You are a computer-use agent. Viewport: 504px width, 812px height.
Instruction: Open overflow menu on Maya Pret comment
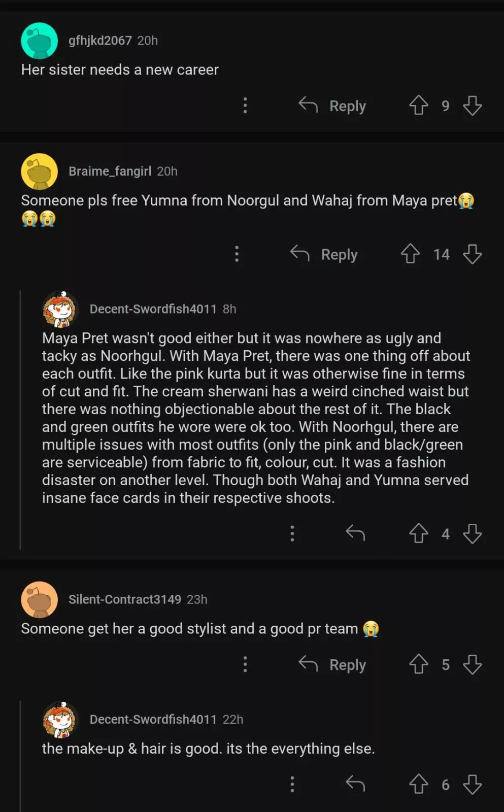click(x=292, y=533)
